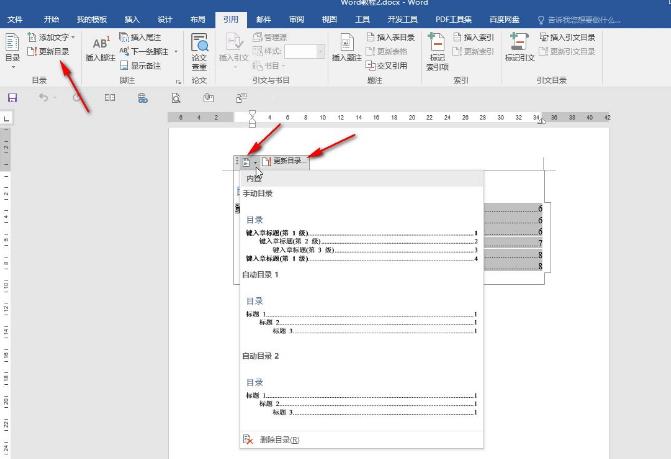Screen dimensions: 671x459
Task: Click the Undo arrow icon
Action: point(43,98)
